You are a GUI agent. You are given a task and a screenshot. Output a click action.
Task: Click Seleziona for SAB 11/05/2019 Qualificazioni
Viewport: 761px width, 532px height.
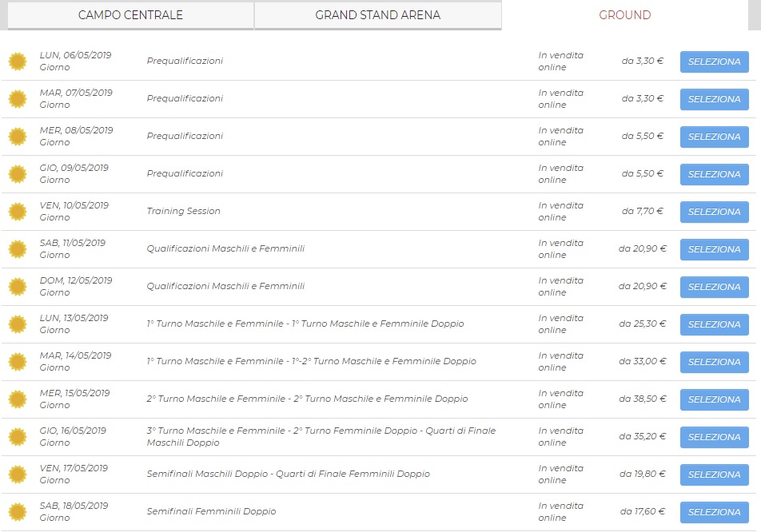(714, 249)
